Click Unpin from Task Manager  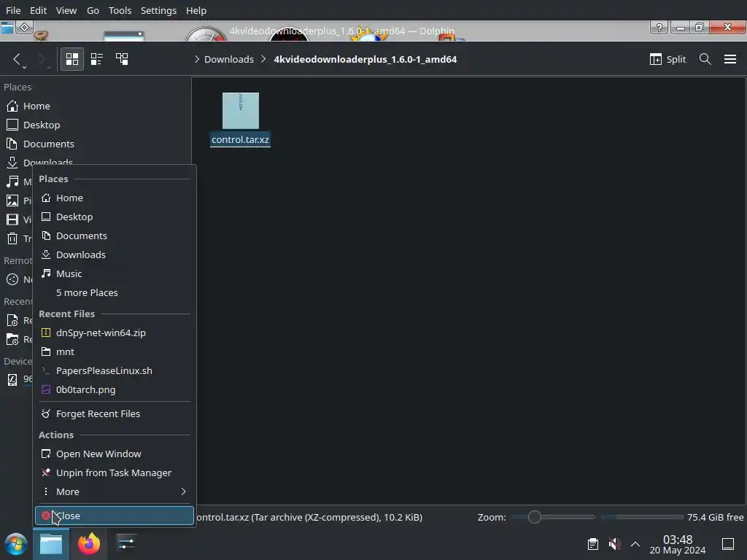115,472
